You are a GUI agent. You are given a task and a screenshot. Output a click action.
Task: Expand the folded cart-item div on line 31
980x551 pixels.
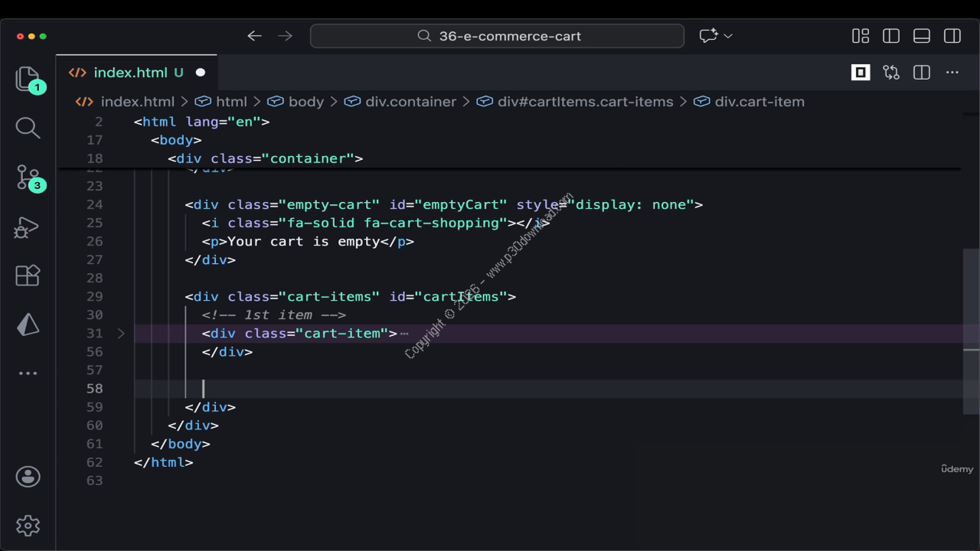(121, 334)
